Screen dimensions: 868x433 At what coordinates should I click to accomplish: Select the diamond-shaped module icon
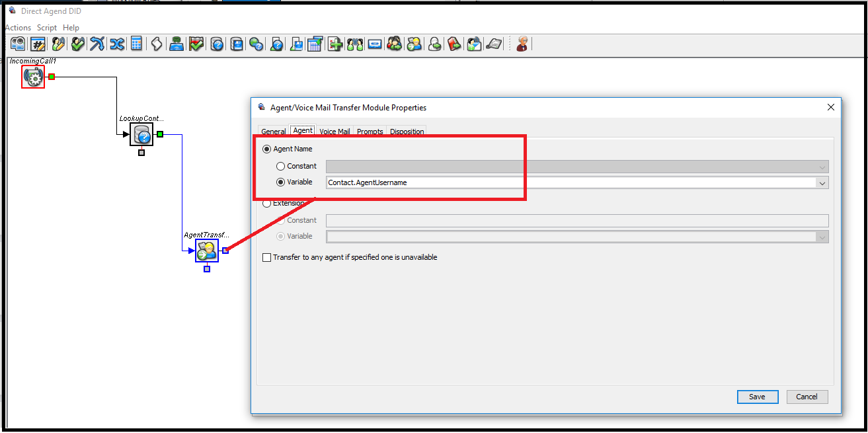(x=156, y=44)
